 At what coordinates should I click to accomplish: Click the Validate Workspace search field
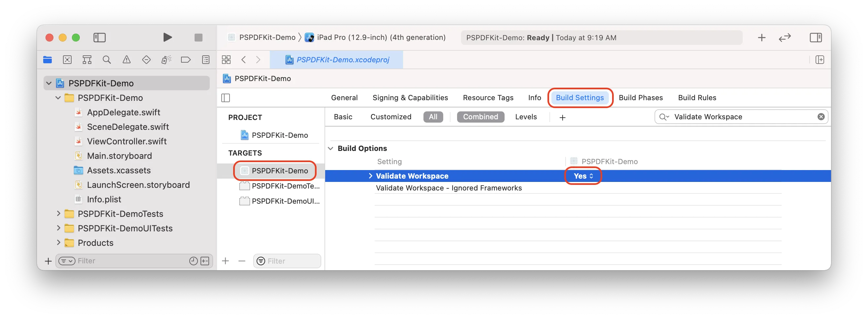(x=741, y=117)
